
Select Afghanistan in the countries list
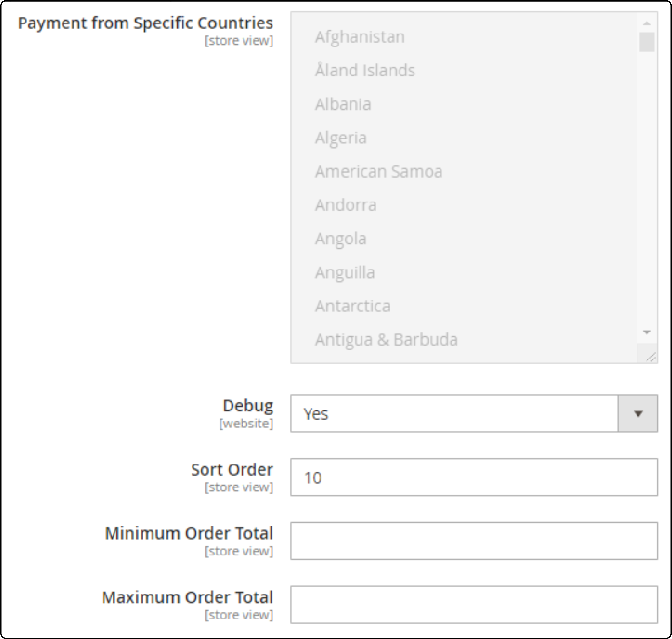tap(360, 36)
